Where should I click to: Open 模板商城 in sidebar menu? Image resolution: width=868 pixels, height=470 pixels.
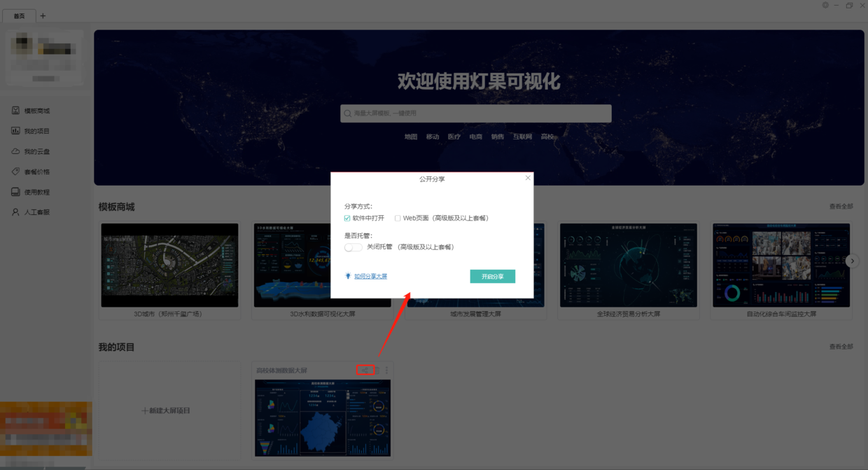tap(37, 111)
